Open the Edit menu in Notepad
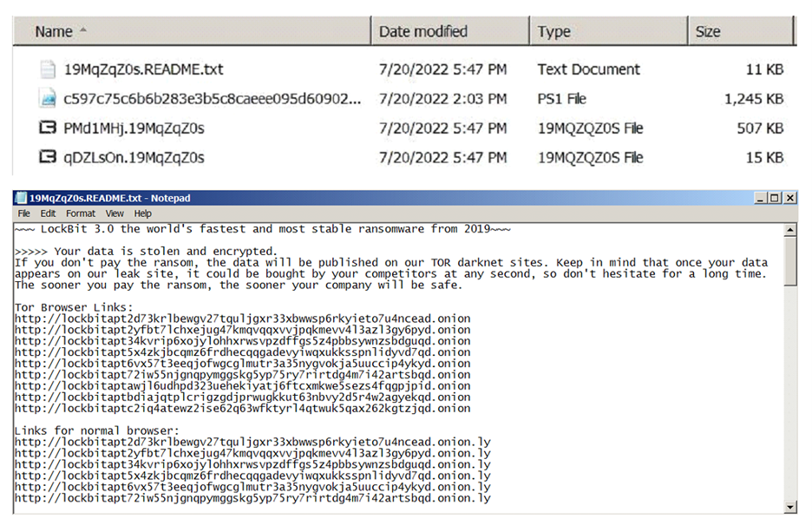Screen dimensions: 812x532 click(49, 213)
